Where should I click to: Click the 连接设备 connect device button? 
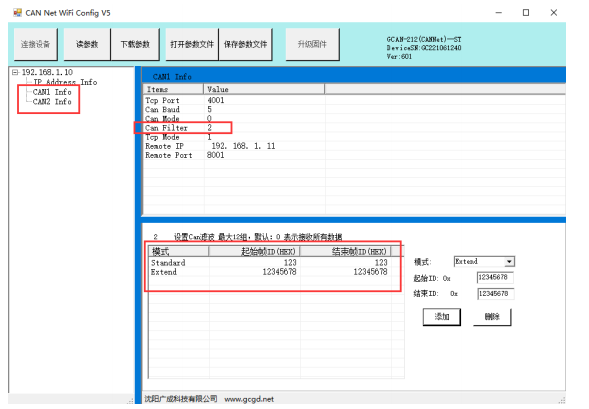36,44
